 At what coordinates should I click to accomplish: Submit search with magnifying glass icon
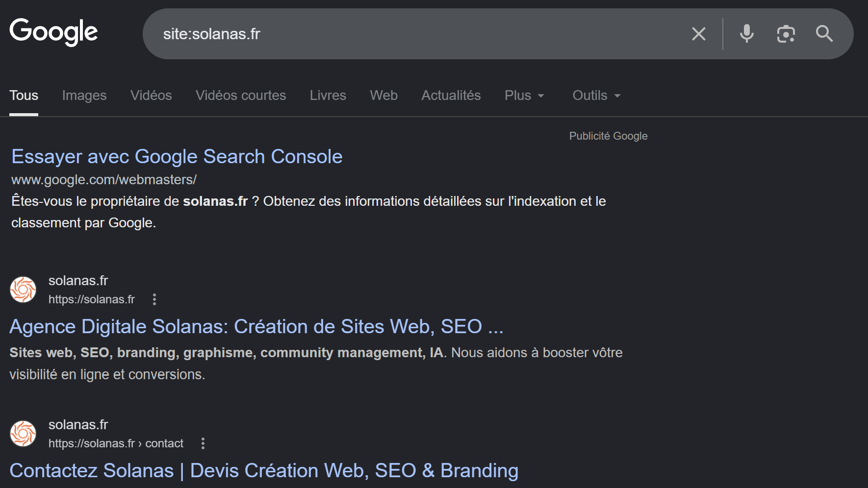tap(824, 34)
